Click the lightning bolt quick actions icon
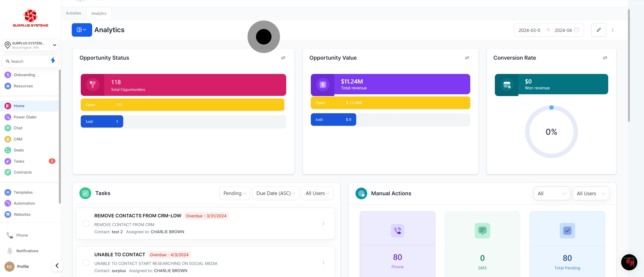This screenshot has height=277, width=644. tap(53, 61)
